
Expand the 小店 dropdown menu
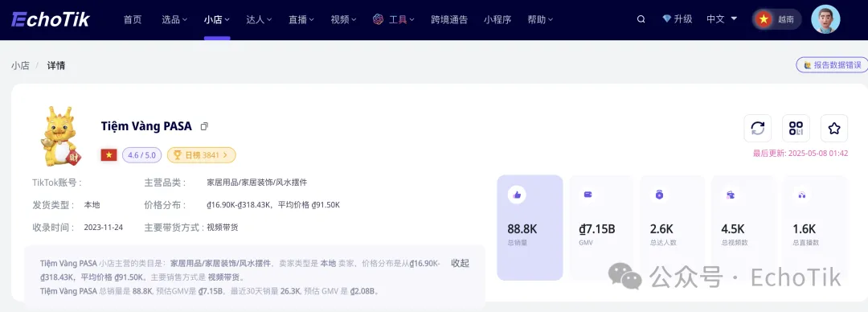(216, 19)
